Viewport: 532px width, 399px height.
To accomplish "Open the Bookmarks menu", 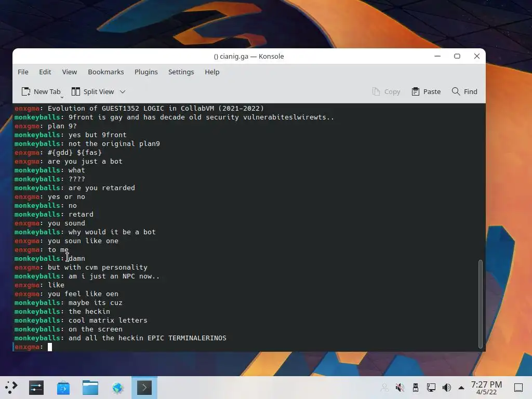I will (x=106, y=72).
